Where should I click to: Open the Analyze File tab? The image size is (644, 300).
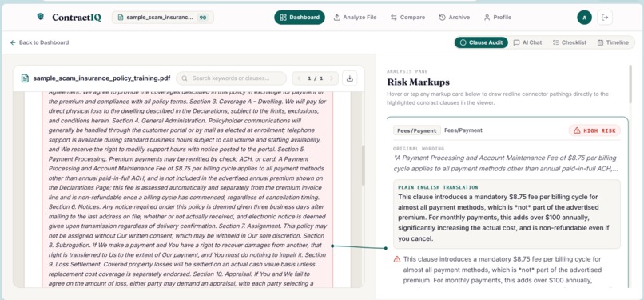(x=355, y=18)
